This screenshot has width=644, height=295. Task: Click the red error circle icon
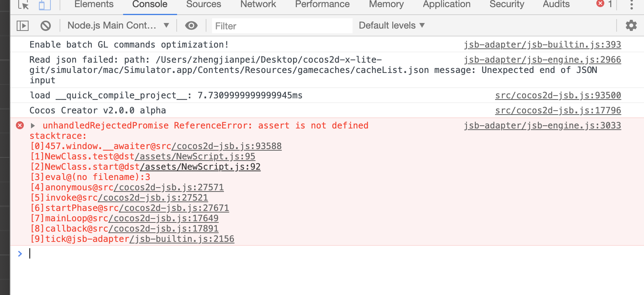[20, 126]
